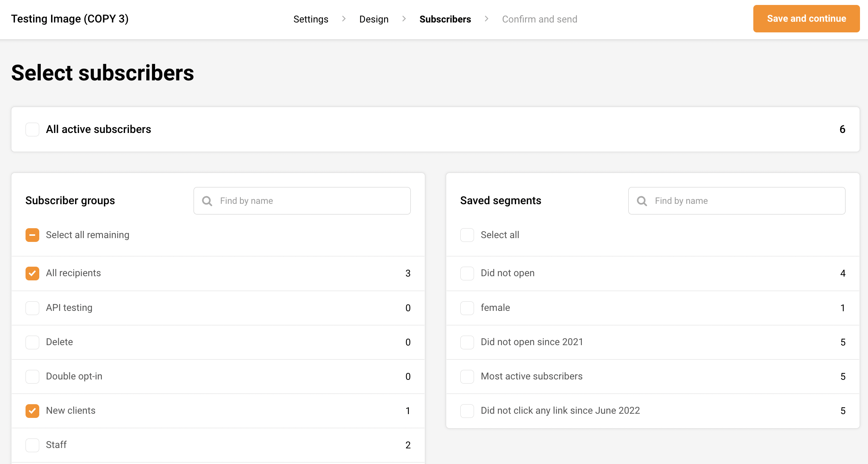868x464 pixels.
Task: Click search icon in Subscriber groups field
Action: click(207, 201)
